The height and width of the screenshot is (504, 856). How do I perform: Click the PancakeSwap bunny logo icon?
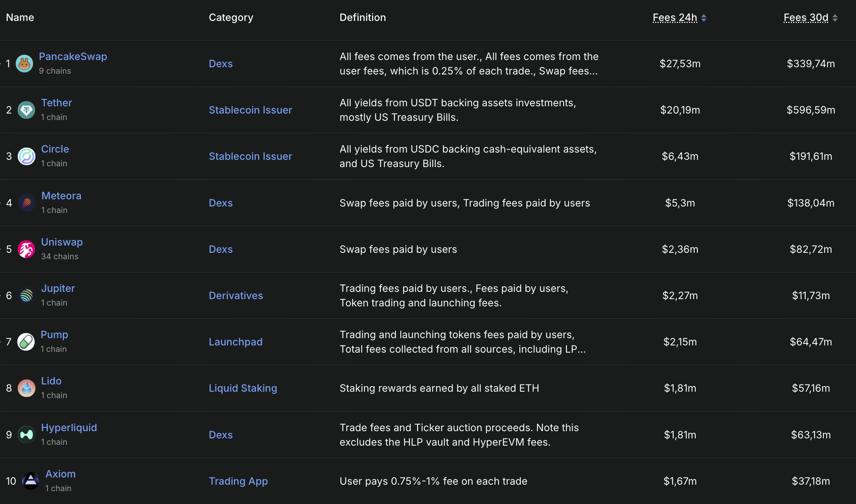[x=24, y=64]
